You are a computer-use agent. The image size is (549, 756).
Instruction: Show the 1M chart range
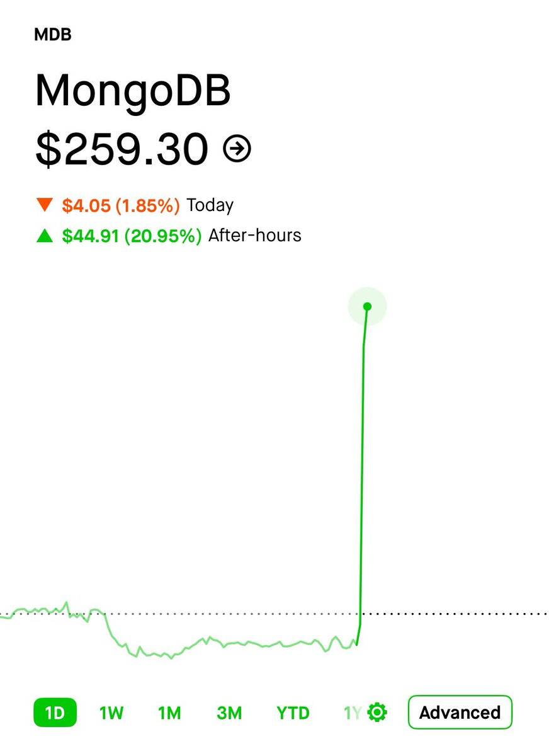pyautogui.click(x=169, y=713)
